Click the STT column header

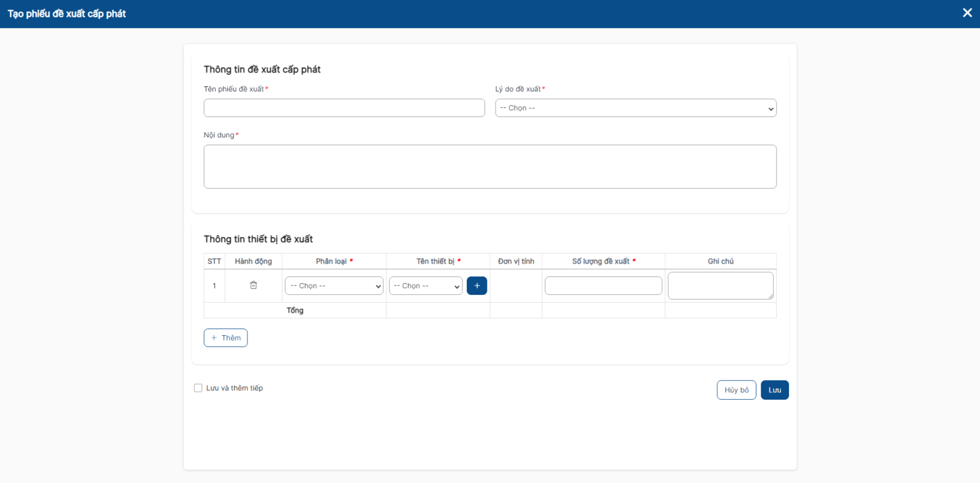[214, 261]
